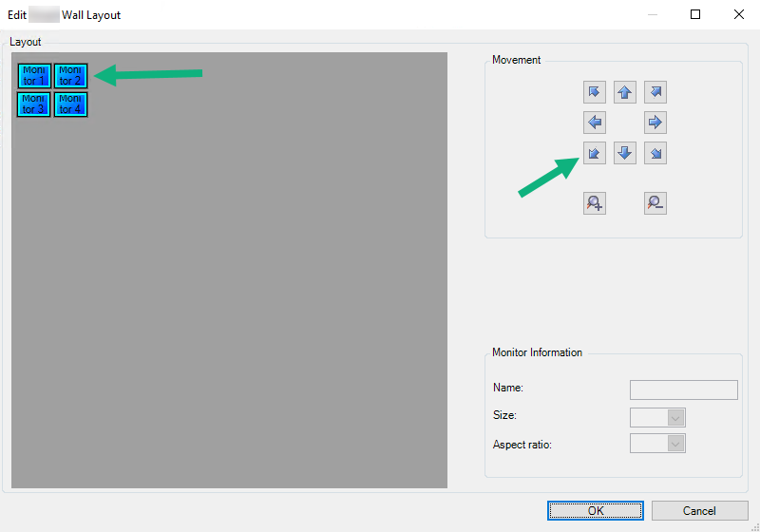Open the Size dropdown
The width and height of the screenshot is (760, 532).
657,417
